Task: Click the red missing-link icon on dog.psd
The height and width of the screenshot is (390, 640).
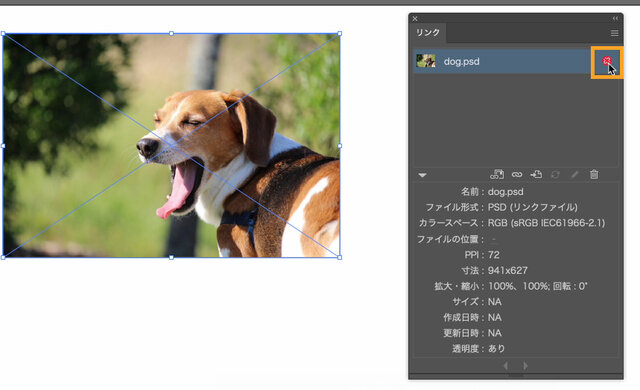Action: (x=607, y=61)
